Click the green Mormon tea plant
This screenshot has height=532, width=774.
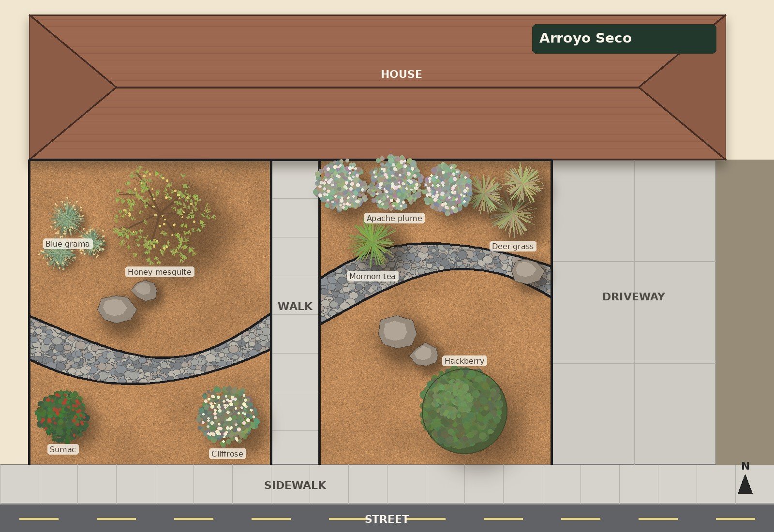(372, 243)
